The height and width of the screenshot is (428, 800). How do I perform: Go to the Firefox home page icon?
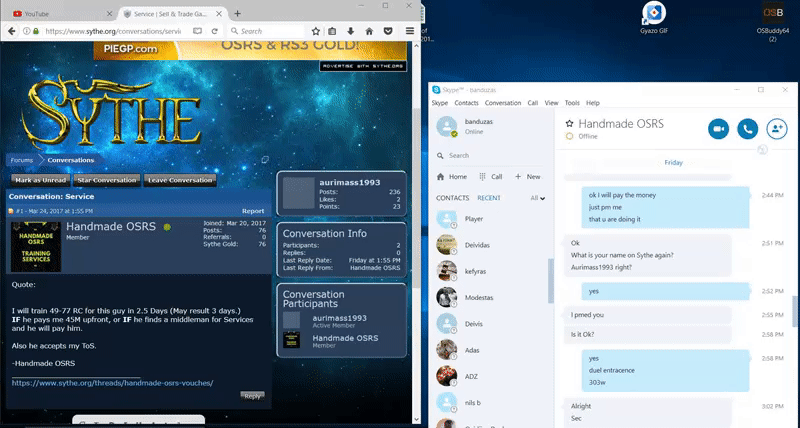369,31
